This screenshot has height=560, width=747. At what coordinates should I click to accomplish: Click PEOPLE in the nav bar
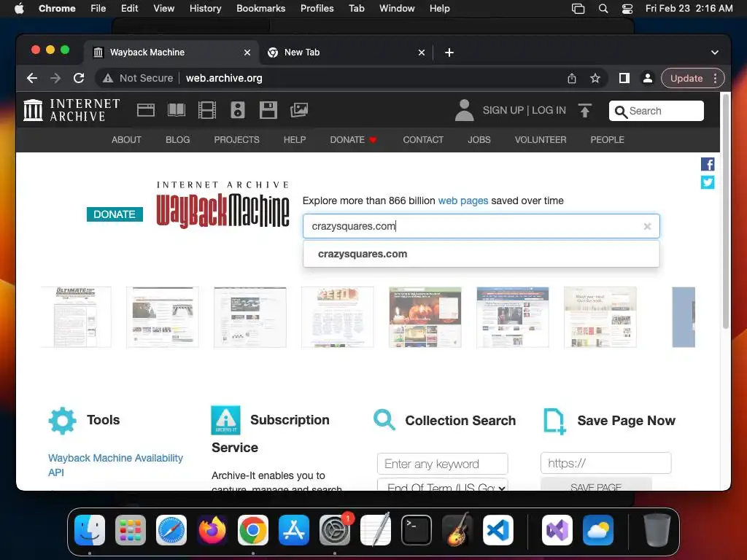pyautogui.click(x=607, y=139)
